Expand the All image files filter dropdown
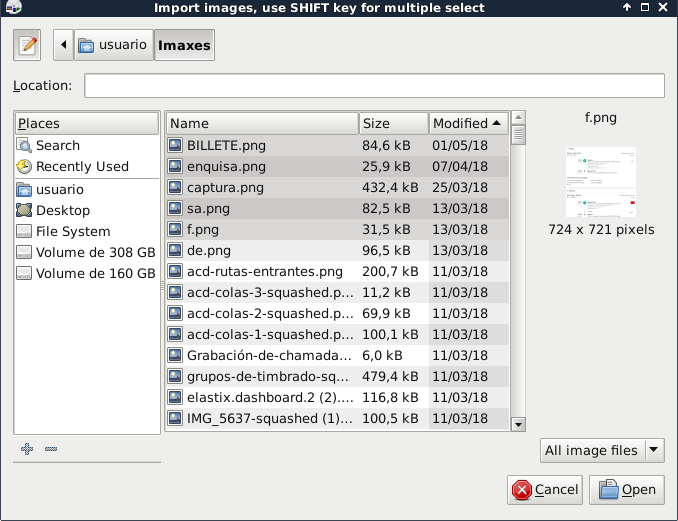Image resolution: width=678 pixels, height=521 pixels. coord(602,450)
